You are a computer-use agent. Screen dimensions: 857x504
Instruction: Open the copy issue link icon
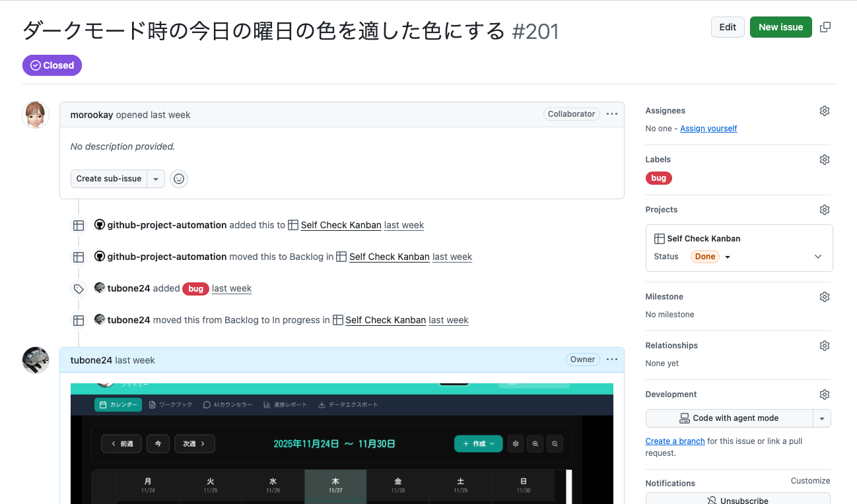pos(825,26)
